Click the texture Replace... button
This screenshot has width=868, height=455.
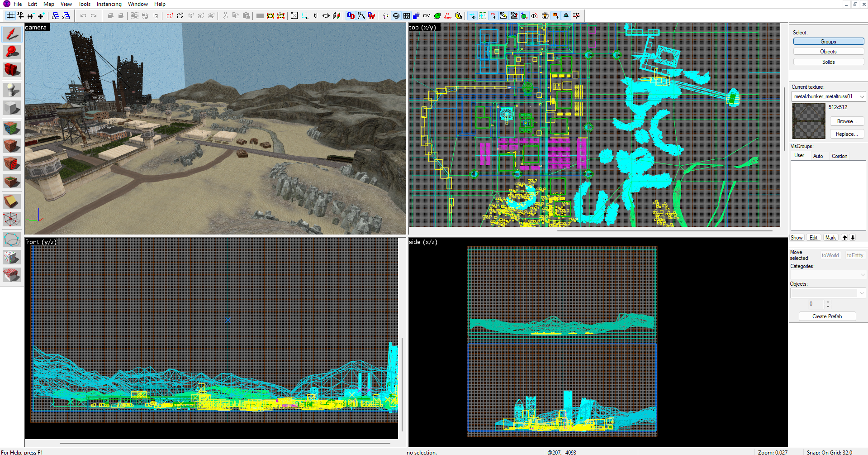847,134
